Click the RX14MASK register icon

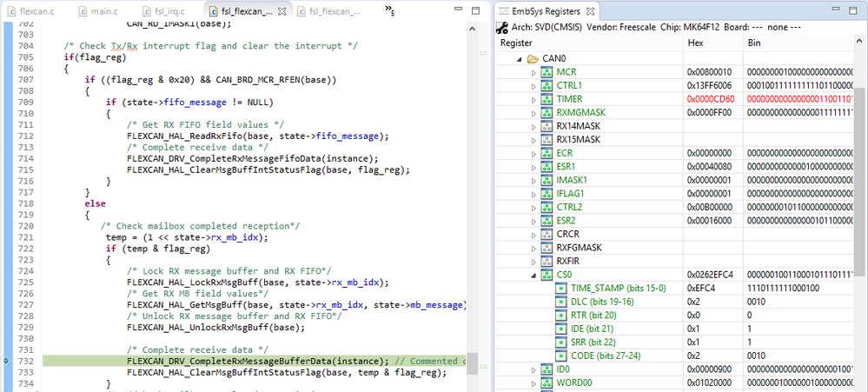pyautogui.click(x=547, y=126)
